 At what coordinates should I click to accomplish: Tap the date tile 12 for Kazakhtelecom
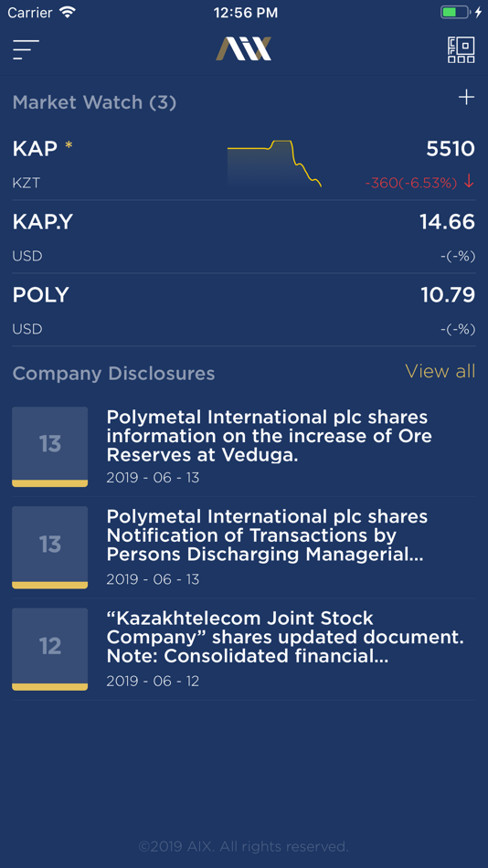click(x=50, y=649)
